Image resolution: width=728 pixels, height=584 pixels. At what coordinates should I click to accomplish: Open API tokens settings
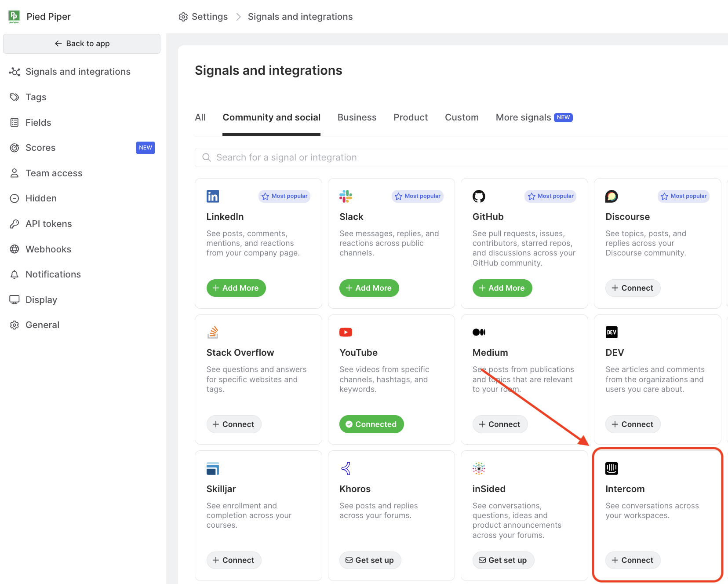pyautogui.click(x=49, y=224)
